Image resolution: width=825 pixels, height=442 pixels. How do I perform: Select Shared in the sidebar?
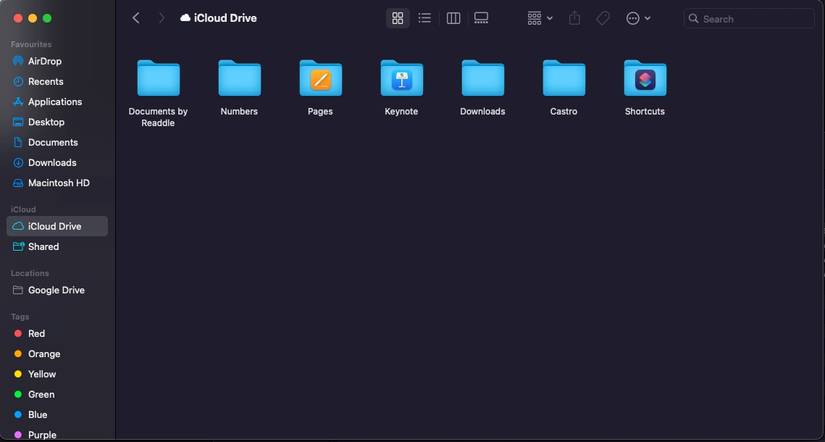tap(57, 246)
